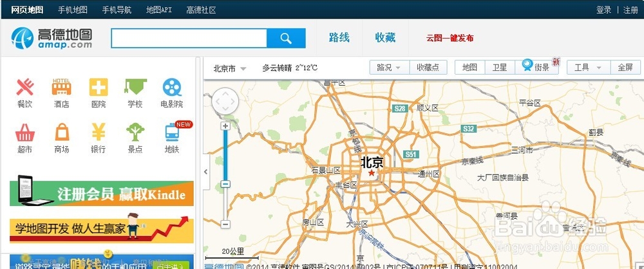Open the 路线 route planner

[x=339, y=38]
